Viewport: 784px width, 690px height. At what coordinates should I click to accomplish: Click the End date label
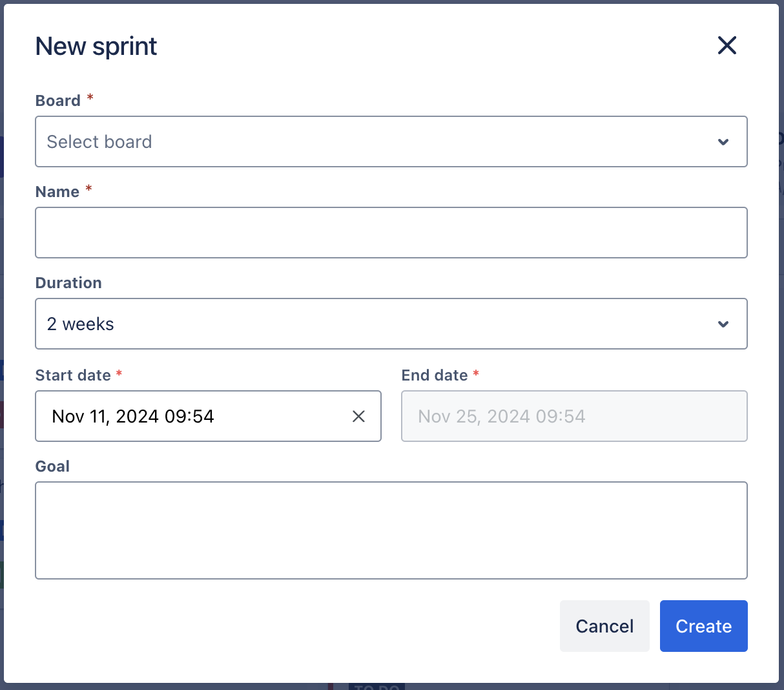click(434, 375)
